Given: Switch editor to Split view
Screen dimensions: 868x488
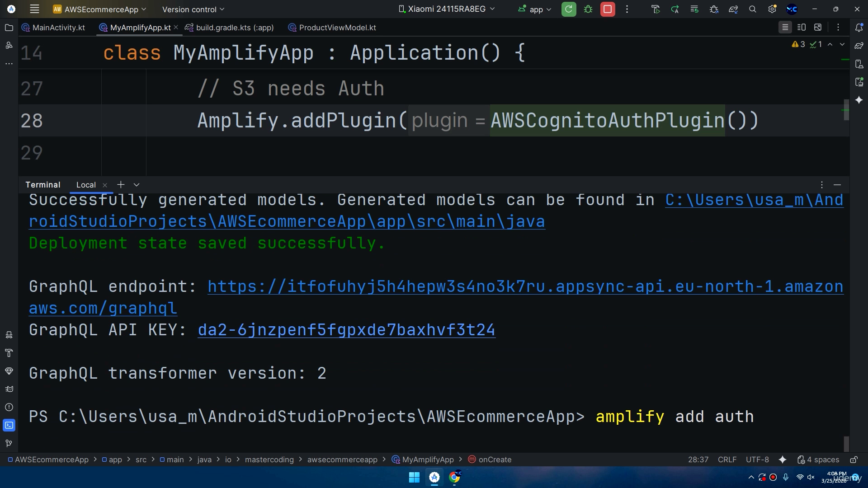Looking at the screenshot, I should 802,28.
